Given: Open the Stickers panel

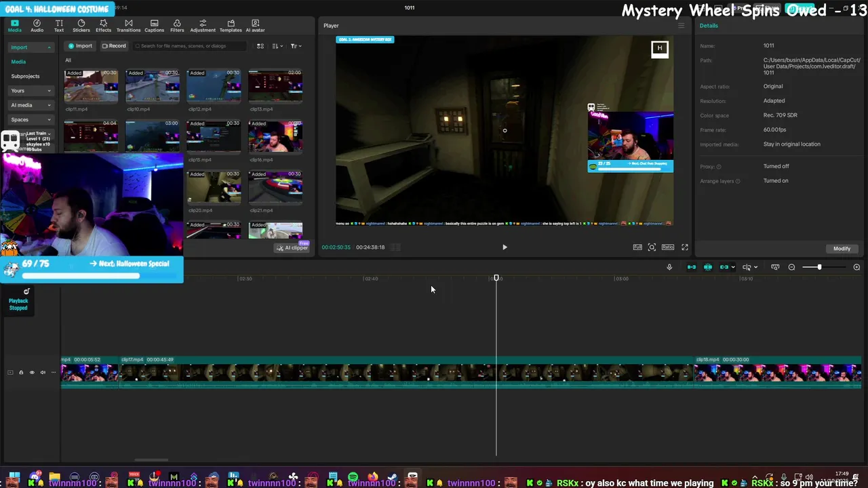Looking at the screenshot, I should (81, 26).
